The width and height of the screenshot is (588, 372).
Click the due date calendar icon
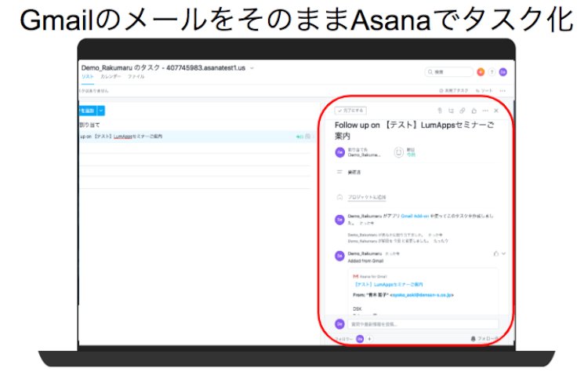pos(398,152)
